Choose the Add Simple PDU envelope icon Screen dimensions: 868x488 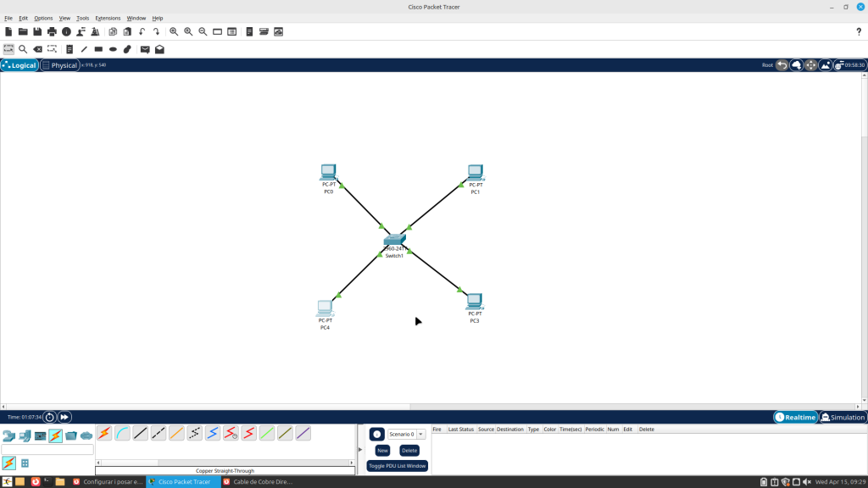(145, 49)
